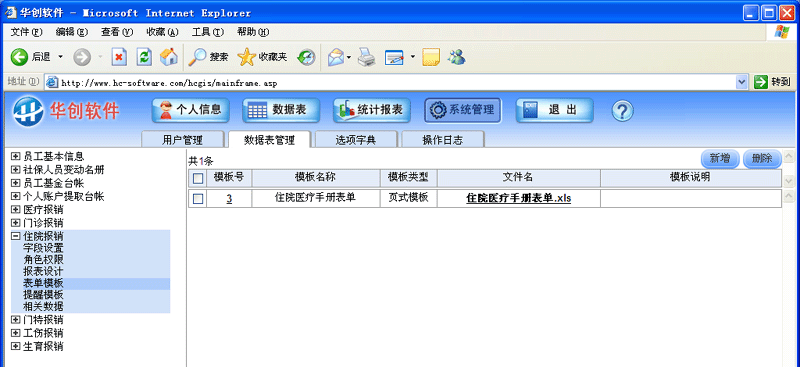Refresh the page using green arrows icon
Screen dimensions: 800x367
pyautogui.click(x=144, y=57)
